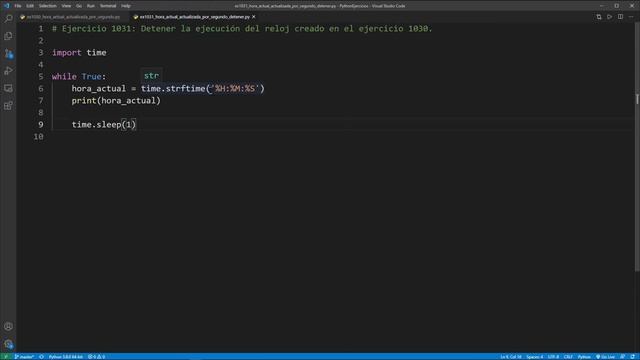Click the remote window indicator in status bar

(6, 357)
